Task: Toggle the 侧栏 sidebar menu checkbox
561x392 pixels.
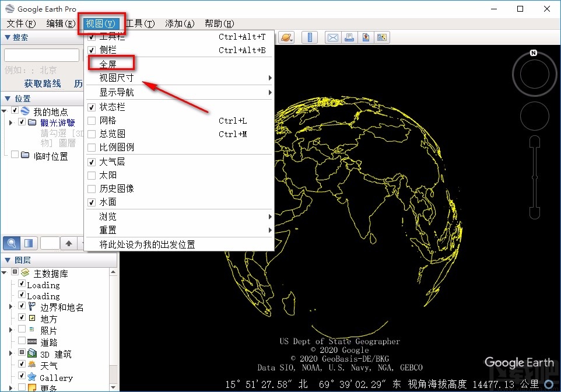Action: [x=92, y=50]
